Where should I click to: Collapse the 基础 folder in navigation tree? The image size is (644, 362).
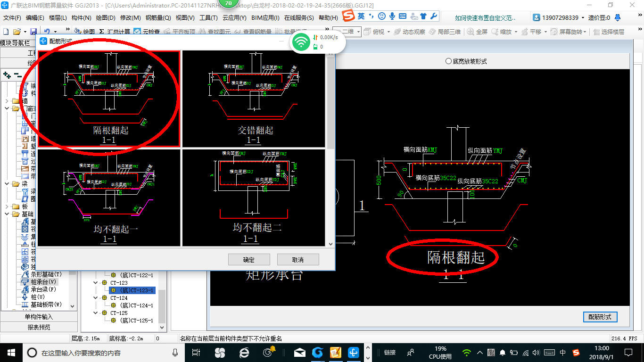[x=7, y=214]
